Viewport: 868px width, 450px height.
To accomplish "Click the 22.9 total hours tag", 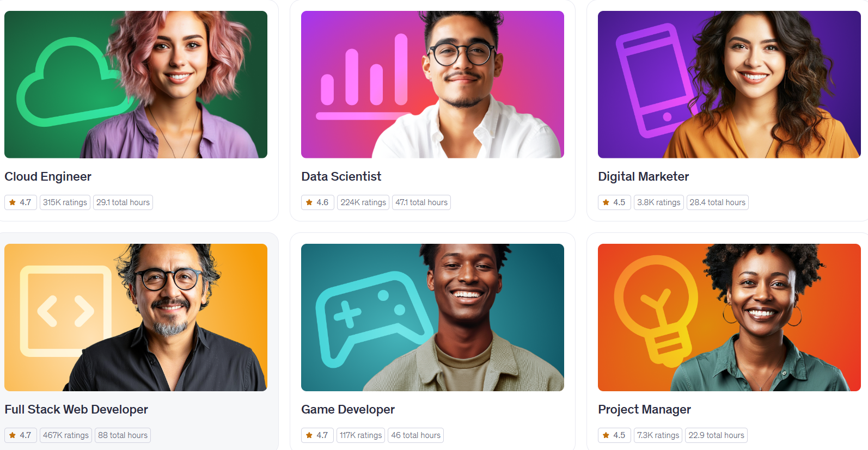I will click(x=716, y=435).
